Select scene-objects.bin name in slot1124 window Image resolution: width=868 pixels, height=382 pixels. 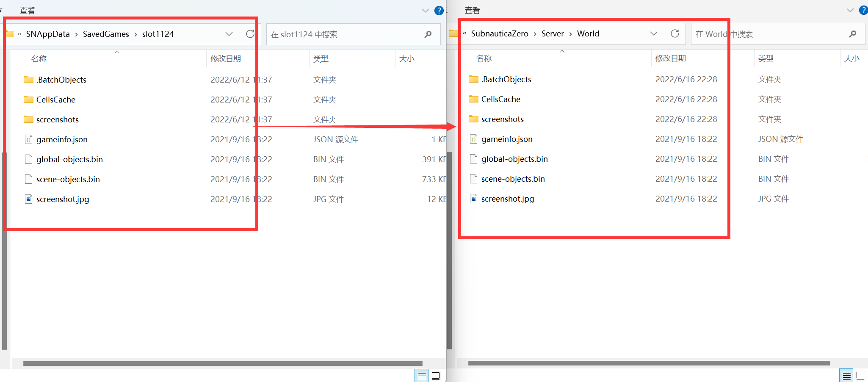(x=68, y=179)
